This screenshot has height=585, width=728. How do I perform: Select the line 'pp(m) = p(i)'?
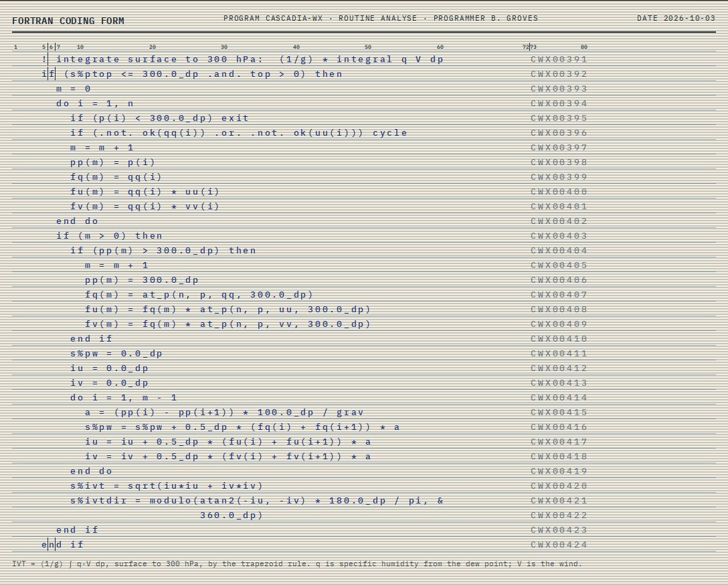pyautogui.click(x=113, y=162)
